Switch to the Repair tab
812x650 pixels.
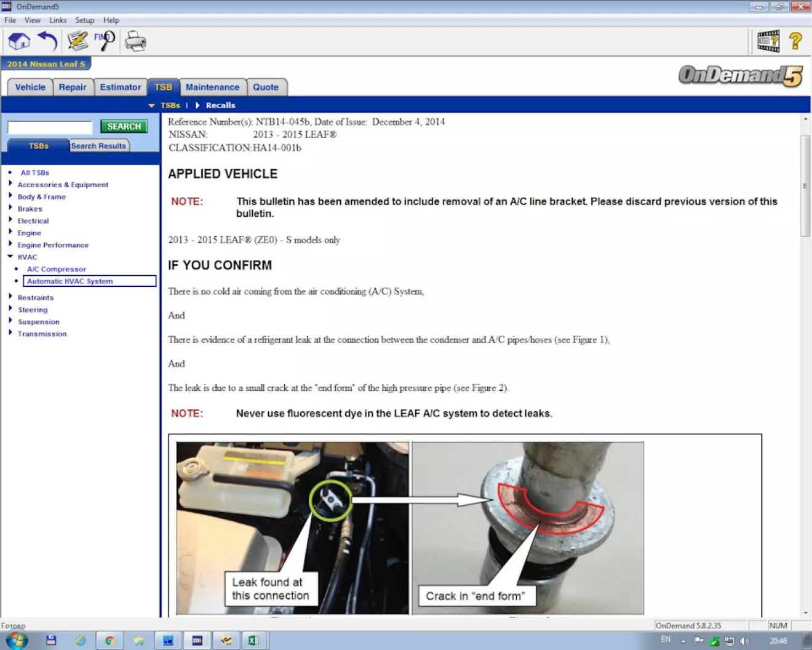click(x=73, y=87)
